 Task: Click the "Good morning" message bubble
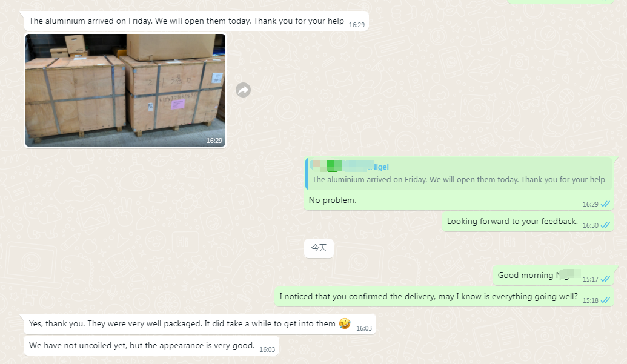tap(553, 276)
